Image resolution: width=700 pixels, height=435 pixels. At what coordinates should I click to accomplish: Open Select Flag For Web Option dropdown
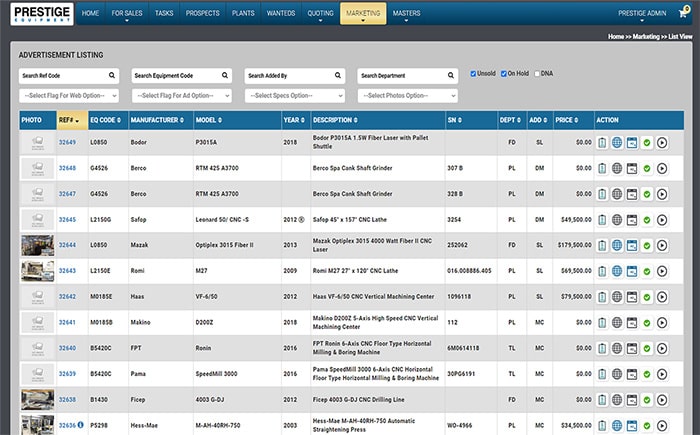pyautogui.click(x=69, y=96)
